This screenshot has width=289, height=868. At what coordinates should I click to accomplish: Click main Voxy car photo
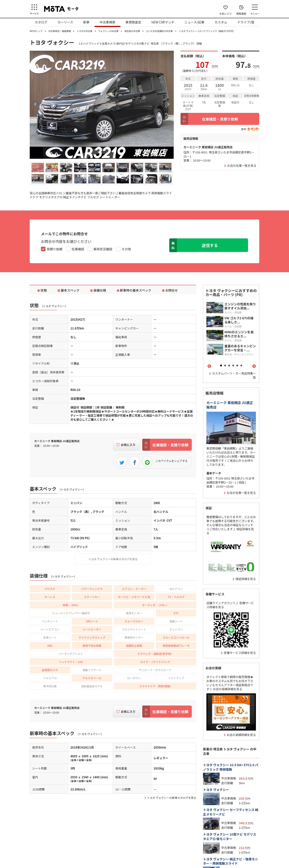click(102, 105)
